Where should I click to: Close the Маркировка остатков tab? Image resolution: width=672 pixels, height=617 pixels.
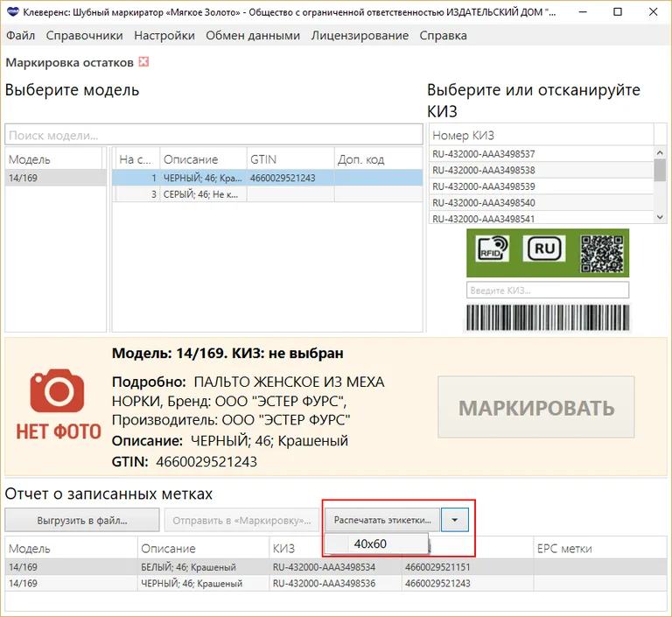[143, 62]
